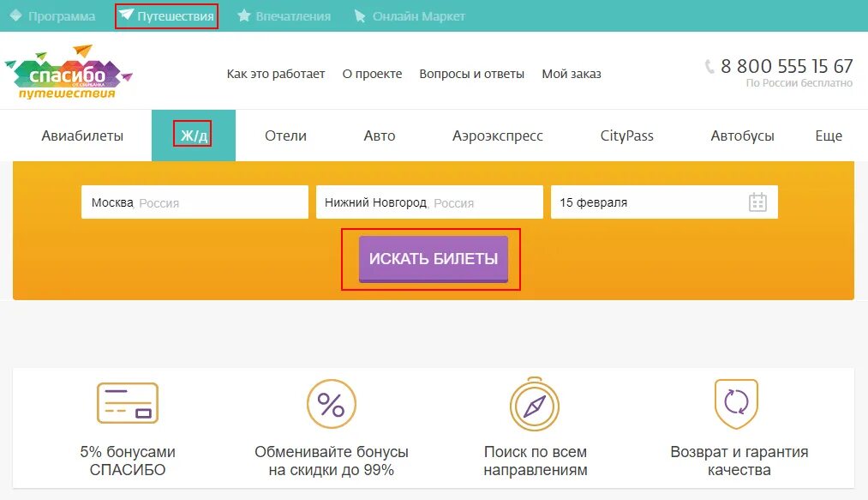
Task: Click the Поиск по всем направлениям text
Action: pos(536,461)
